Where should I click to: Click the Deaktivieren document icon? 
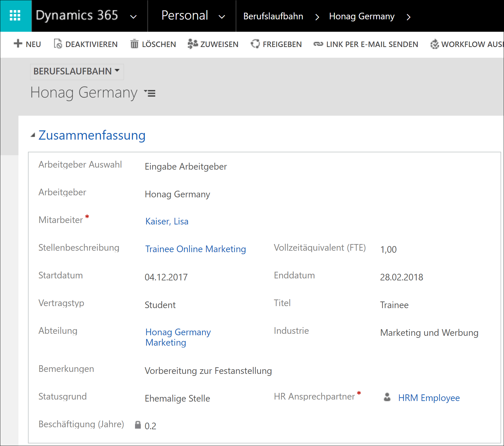(x=58, y=44)
